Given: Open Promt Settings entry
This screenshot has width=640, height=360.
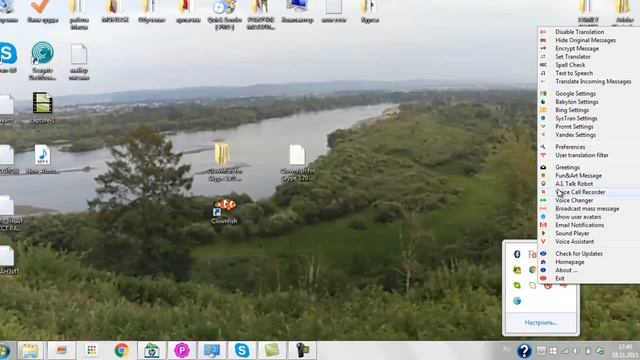Looking at the screenshot, I should [x=574, y=127].
